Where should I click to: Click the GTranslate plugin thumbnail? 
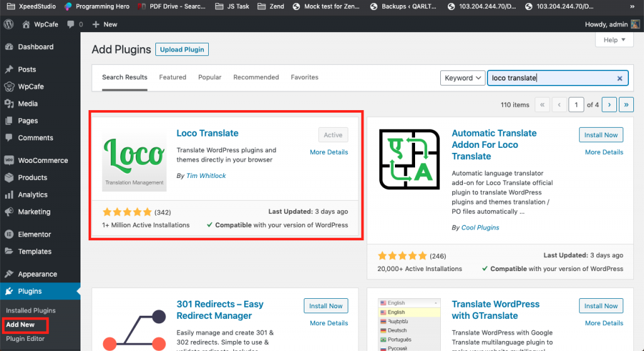click(x=409, y=325)
